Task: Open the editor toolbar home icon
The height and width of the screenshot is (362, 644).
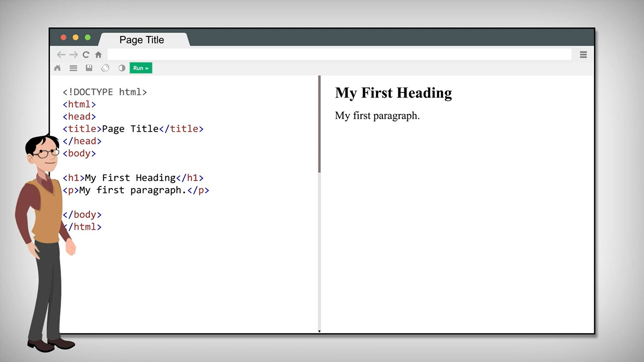Action: [58, 68]
